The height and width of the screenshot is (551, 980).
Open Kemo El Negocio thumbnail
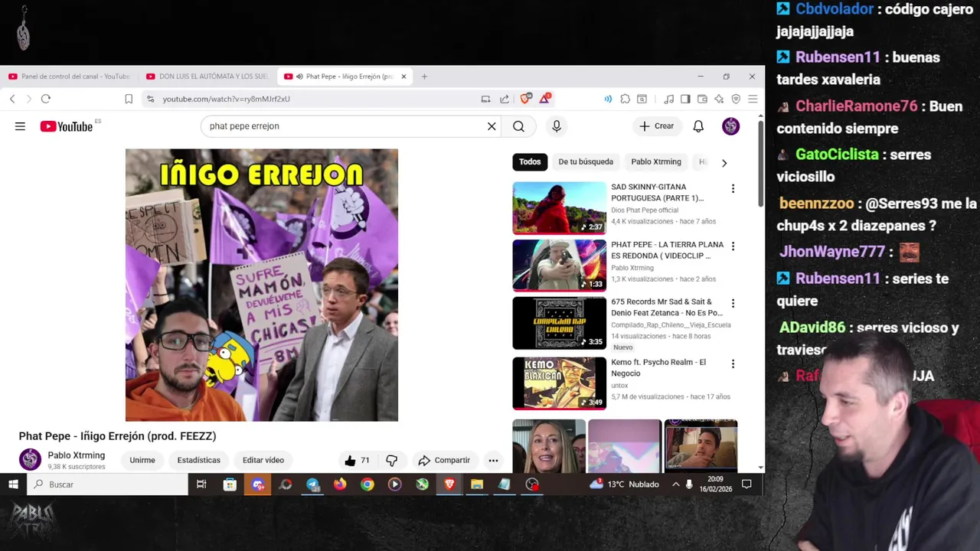pos(559,383)
